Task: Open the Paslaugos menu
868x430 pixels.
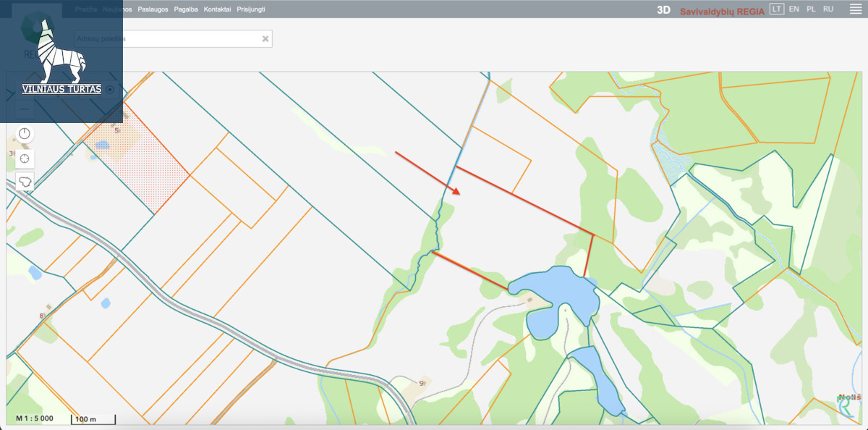Action: pos(153,9)
